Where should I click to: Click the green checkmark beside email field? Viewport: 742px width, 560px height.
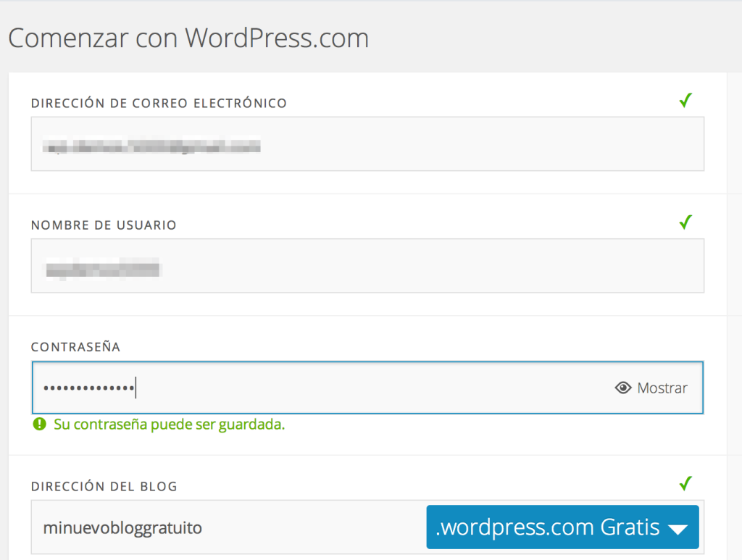tap(685, 101)
